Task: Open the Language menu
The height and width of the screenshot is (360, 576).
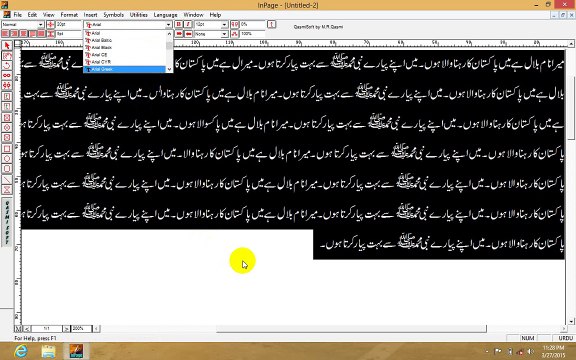Action: point(165,15)
